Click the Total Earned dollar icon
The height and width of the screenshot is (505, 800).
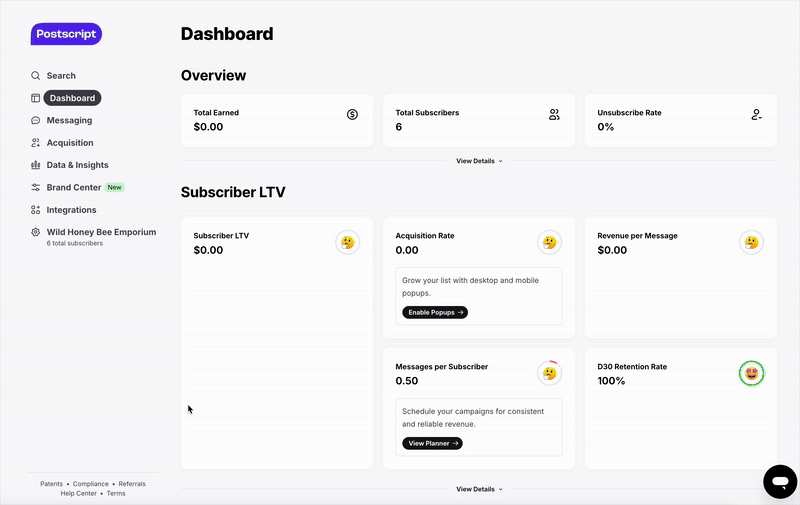[352, 115]
